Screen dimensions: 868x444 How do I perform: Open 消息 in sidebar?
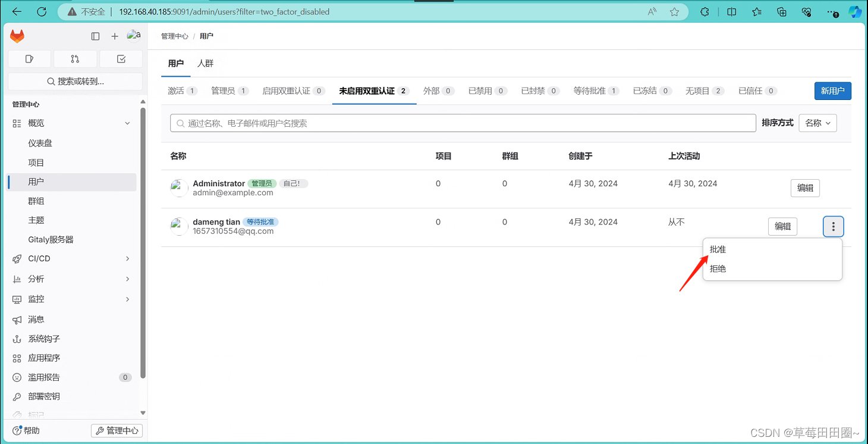click(x=72, y=320)
